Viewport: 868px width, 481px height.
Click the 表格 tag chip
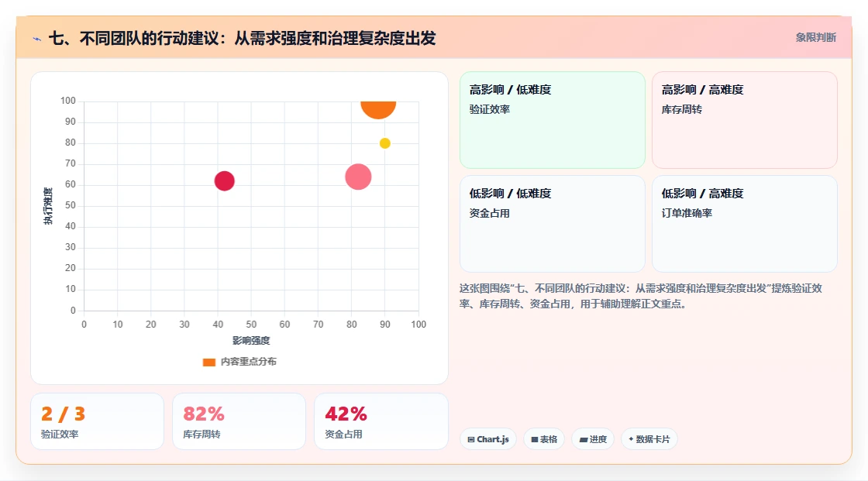544,439
